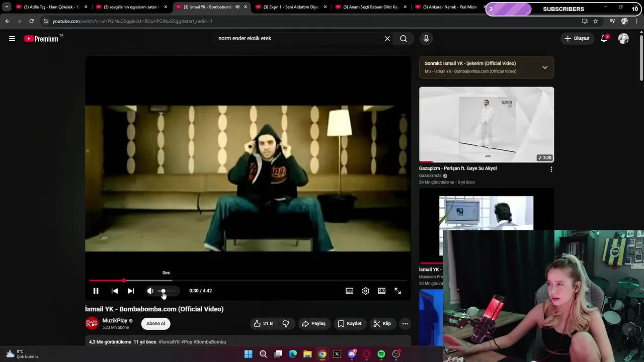644x362 pixels.
Task: Open Task View on the taskbar
Action: (278, 354)
